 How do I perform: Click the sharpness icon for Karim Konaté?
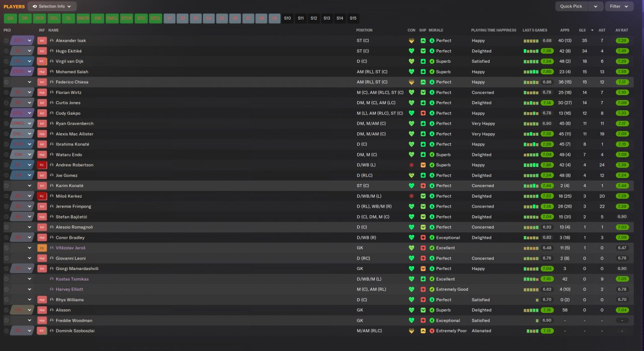(423, 186)
